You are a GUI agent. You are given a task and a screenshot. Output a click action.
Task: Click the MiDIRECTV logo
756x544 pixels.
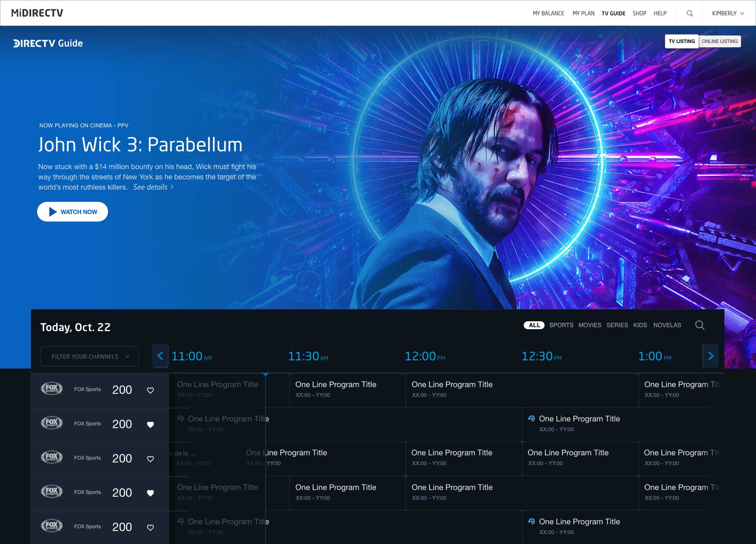[37, 13]
